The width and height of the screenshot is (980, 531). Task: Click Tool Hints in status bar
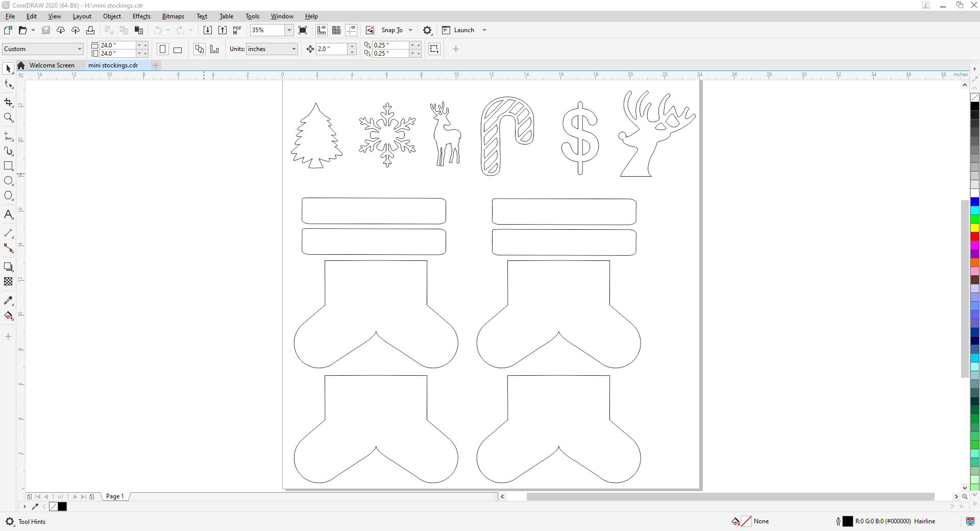pyautogui.click(x=32, y=521)
